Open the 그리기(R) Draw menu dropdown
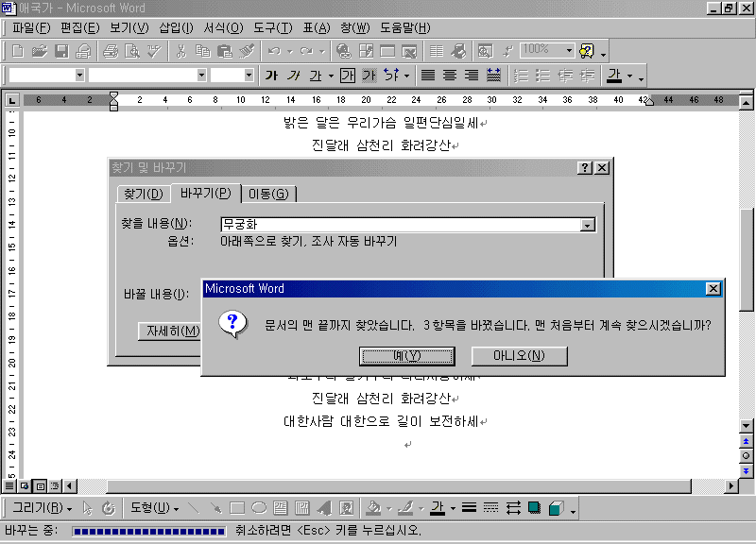The image size is (756, 544). click(x=43, y=508)
